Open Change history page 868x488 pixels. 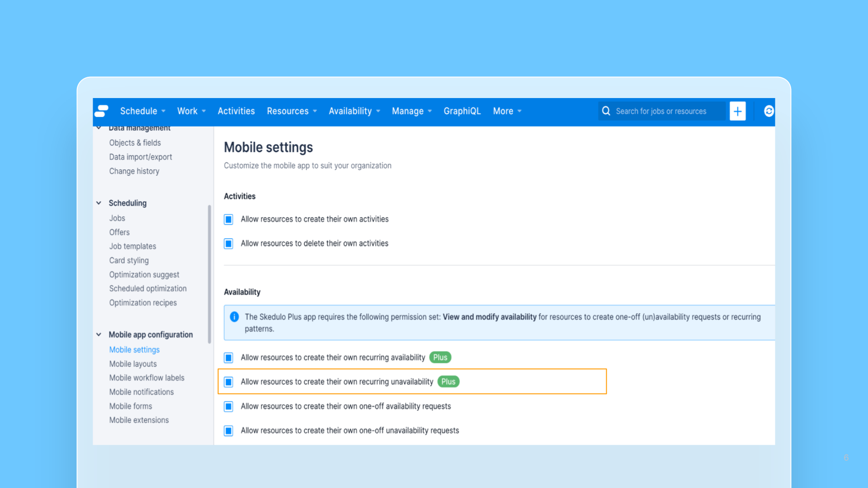click(134, 171)
